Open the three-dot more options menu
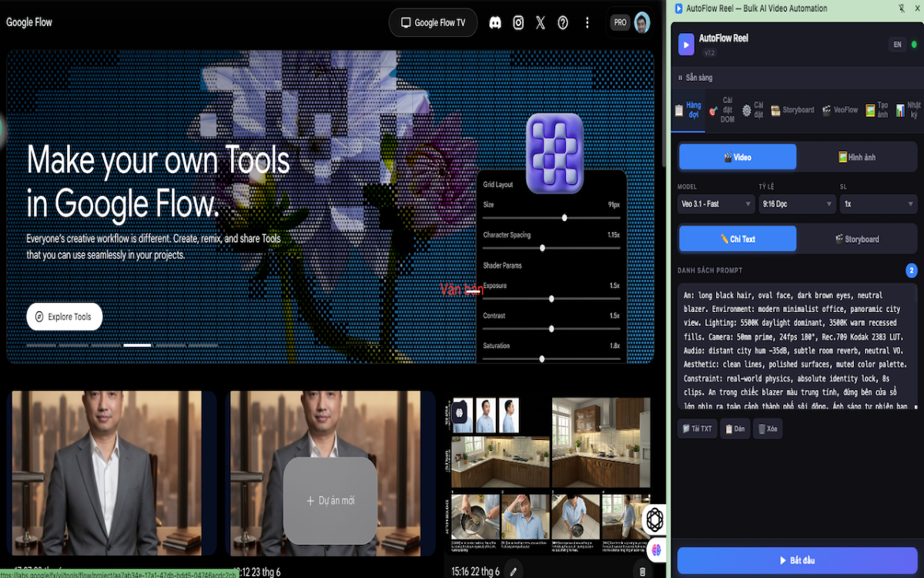924x578 pixels. (588, 23)
